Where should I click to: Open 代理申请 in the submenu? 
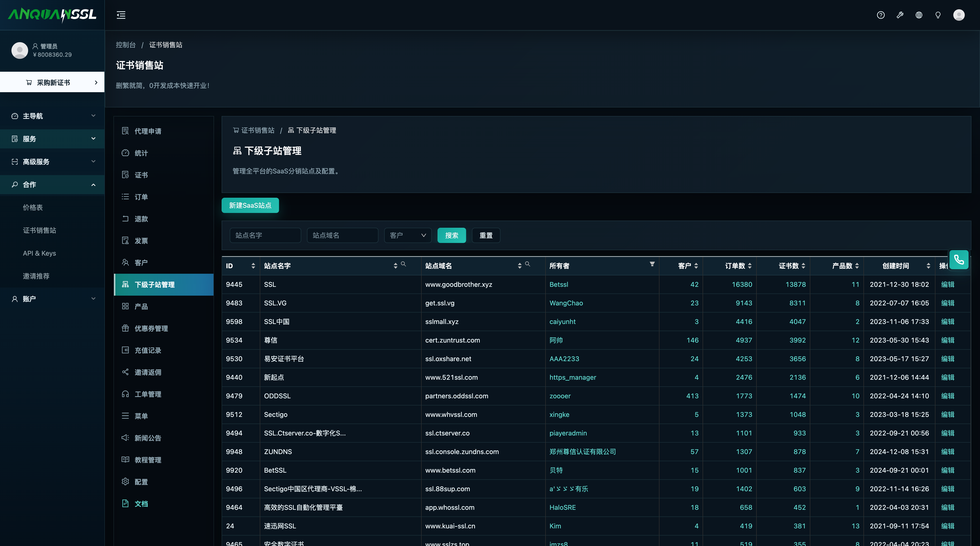pos(163,131)
